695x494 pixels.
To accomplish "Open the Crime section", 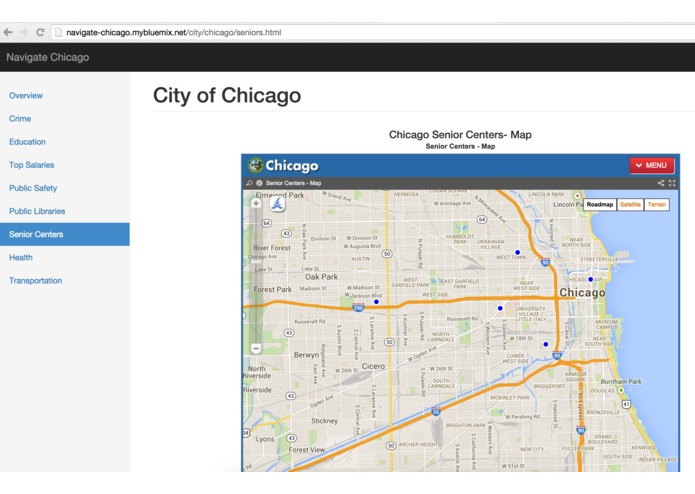I will tap(20, 118).
